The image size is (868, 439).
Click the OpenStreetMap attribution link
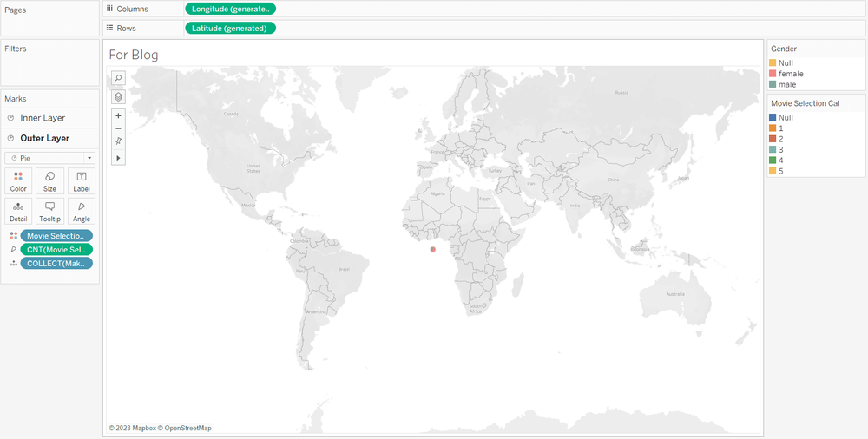pyautogui.click(x=187, y=428)
